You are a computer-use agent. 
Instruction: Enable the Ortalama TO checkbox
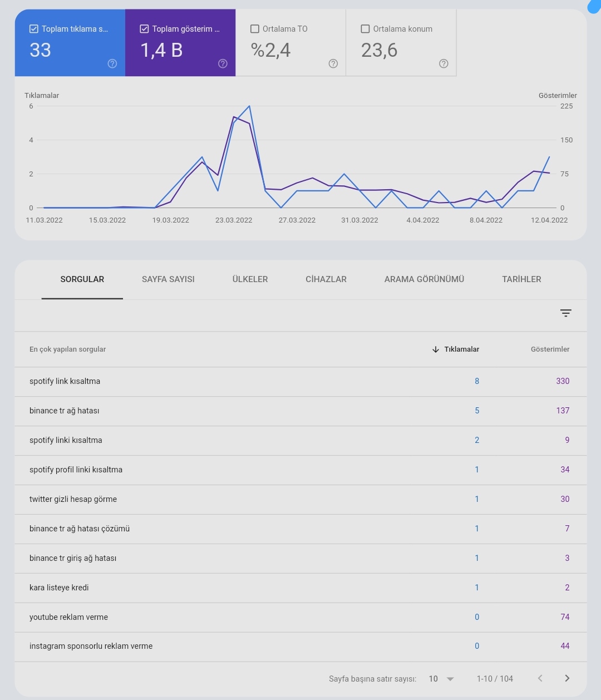coord(255,29)
